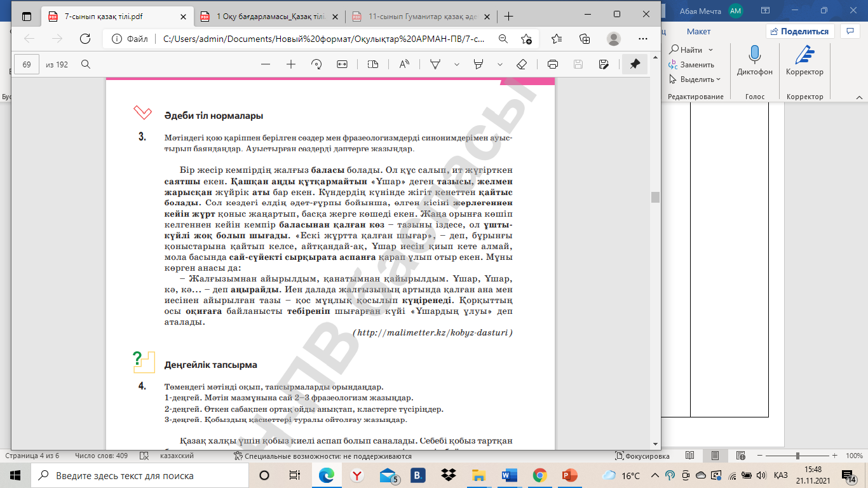Screen dimensions: 868x488
Task: Launch Word Editor (Корректор)
Action: [804, 61]
